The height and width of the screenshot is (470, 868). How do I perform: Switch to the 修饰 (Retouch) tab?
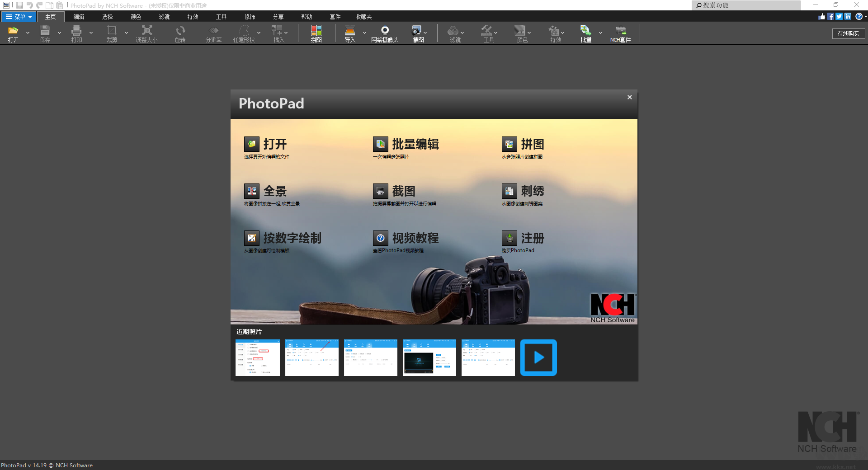250,17
